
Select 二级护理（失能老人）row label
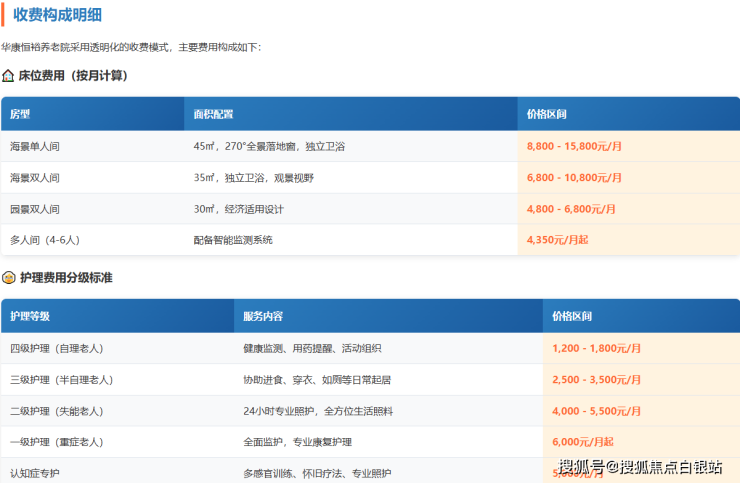click(x=57, y=411)
